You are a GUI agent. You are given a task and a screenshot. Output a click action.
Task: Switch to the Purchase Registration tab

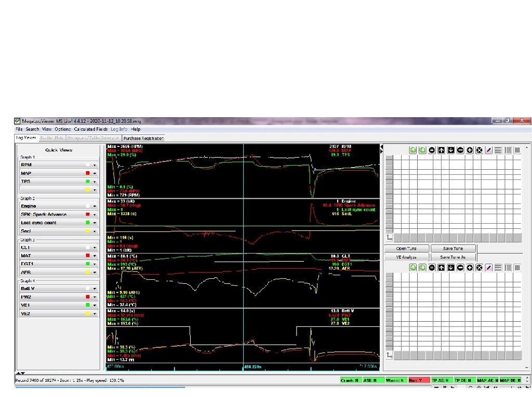[x=143, y=138]
